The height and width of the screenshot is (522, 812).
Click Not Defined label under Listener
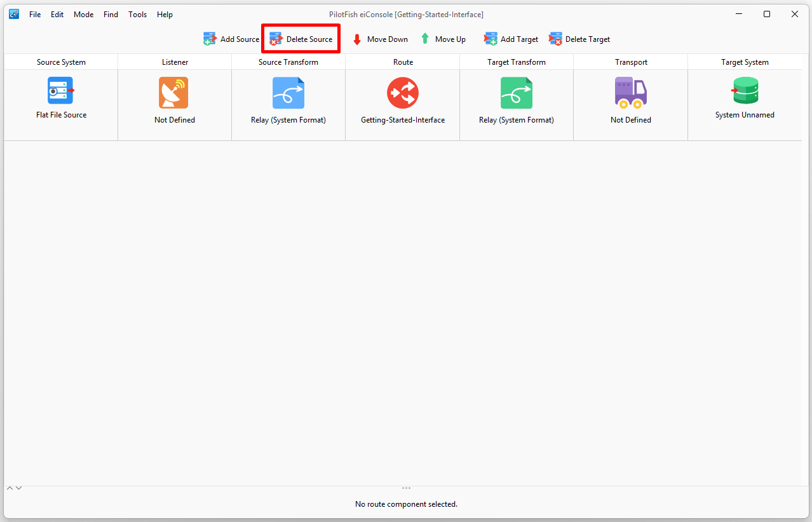click(x=175, y=120)
